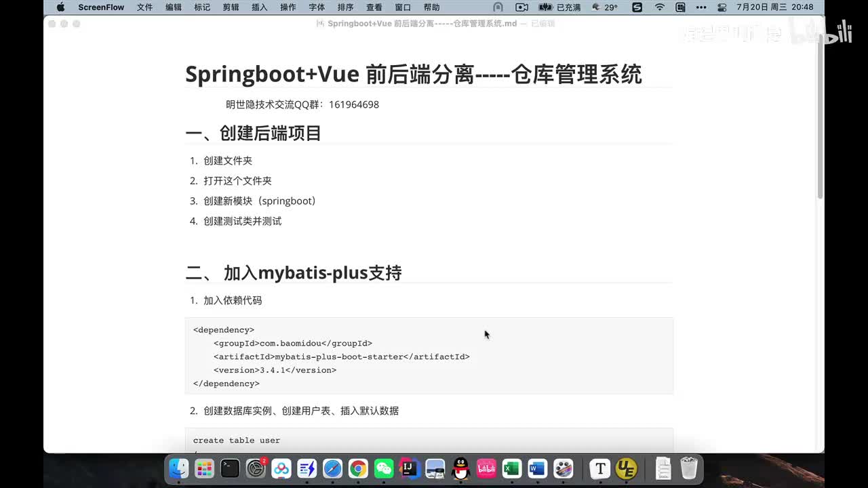Viewport: 868px width, 488px height.
Task: Click the opening <dependency> tag line
Action: (224, 330)
